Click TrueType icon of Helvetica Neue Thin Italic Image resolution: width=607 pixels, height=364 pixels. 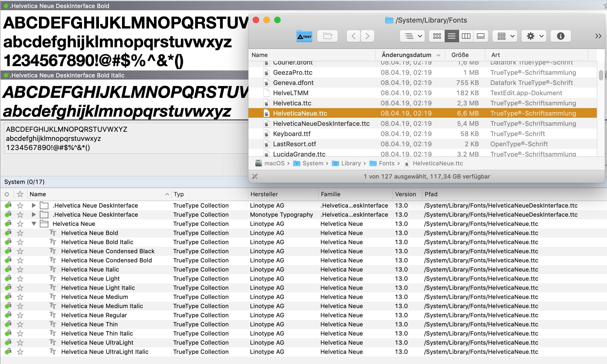(x=53, y=333)
